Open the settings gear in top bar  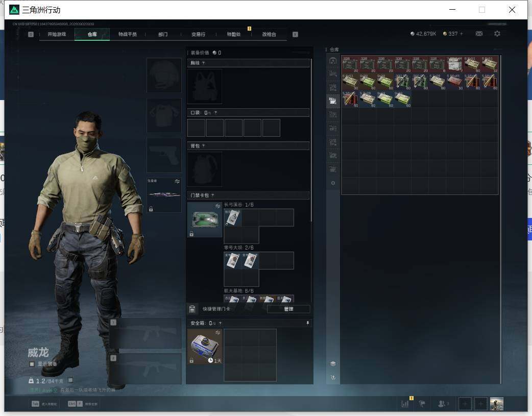pos(497,34)
